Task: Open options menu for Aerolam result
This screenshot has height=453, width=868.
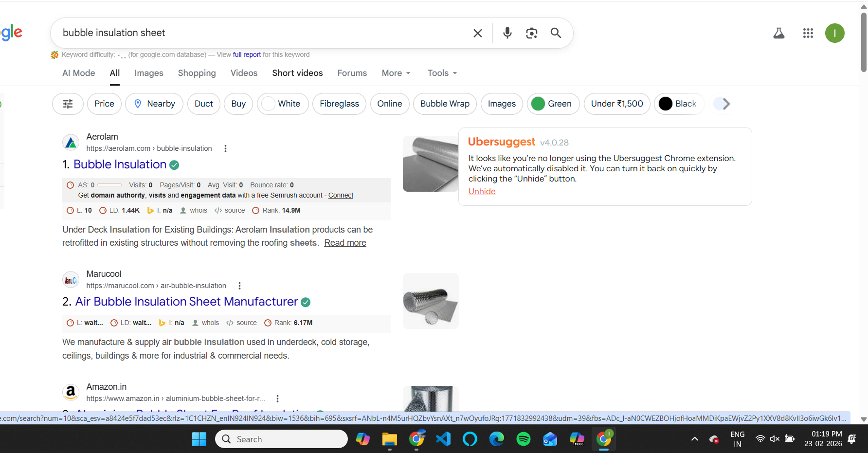Action: coord(225,148)
